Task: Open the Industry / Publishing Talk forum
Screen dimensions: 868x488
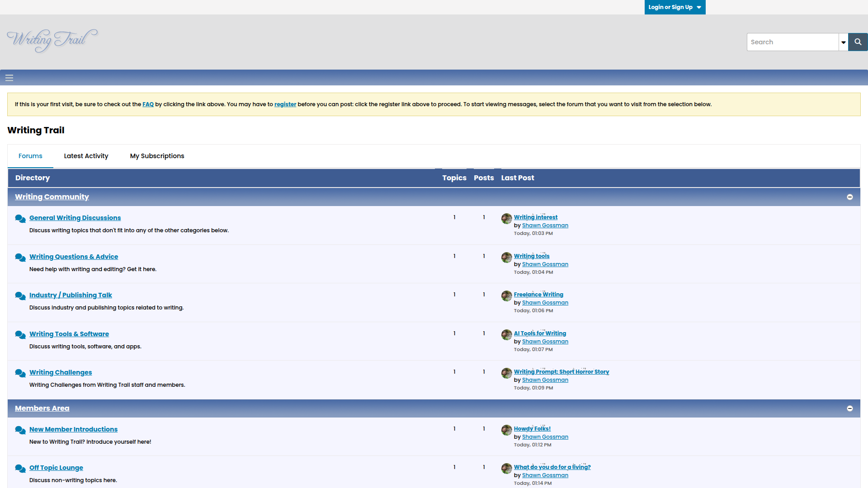Action: click(x=71, y=295)
